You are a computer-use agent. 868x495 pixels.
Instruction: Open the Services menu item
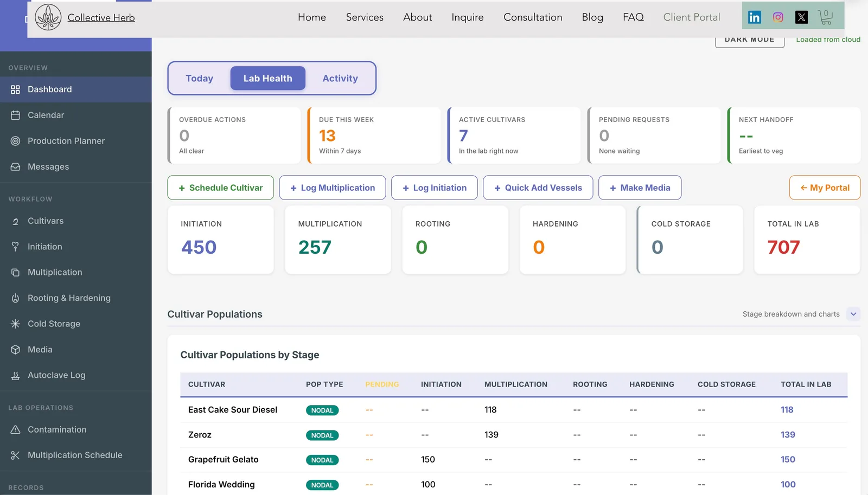pos(365,17)
